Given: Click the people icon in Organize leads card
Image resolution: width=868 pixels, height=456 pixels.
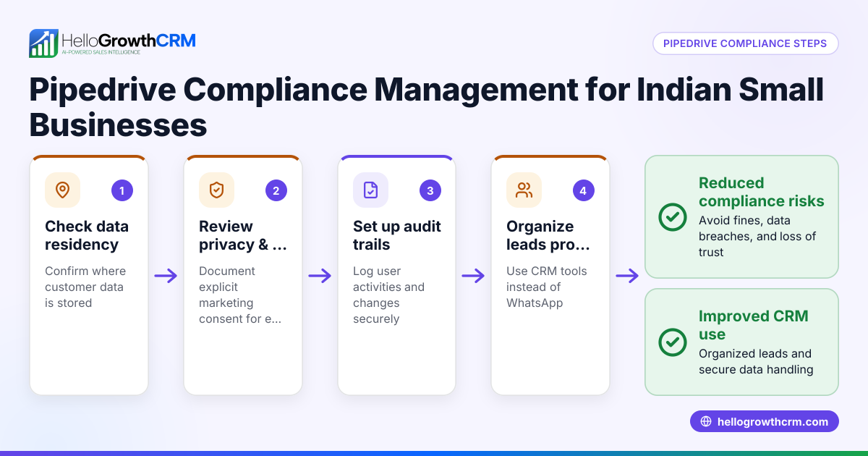Looking at the screenshot, I should (524, 190).
